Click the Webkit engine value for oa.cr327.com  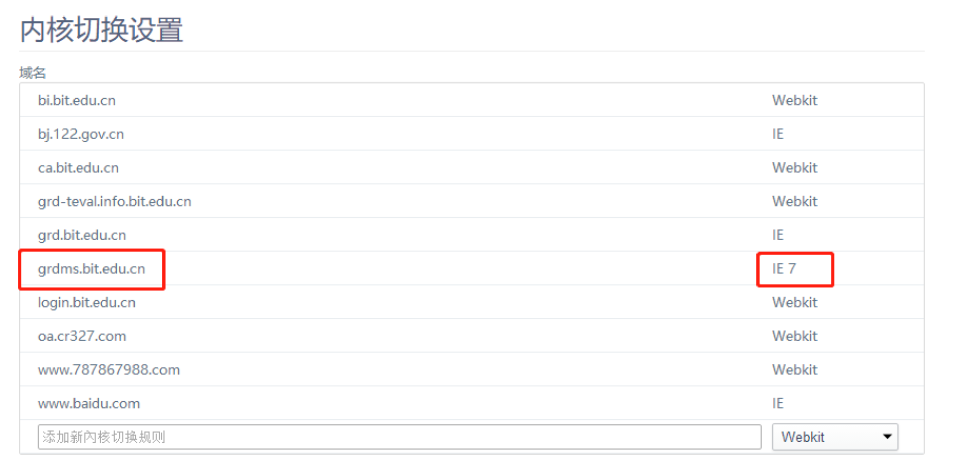[794, 336]
